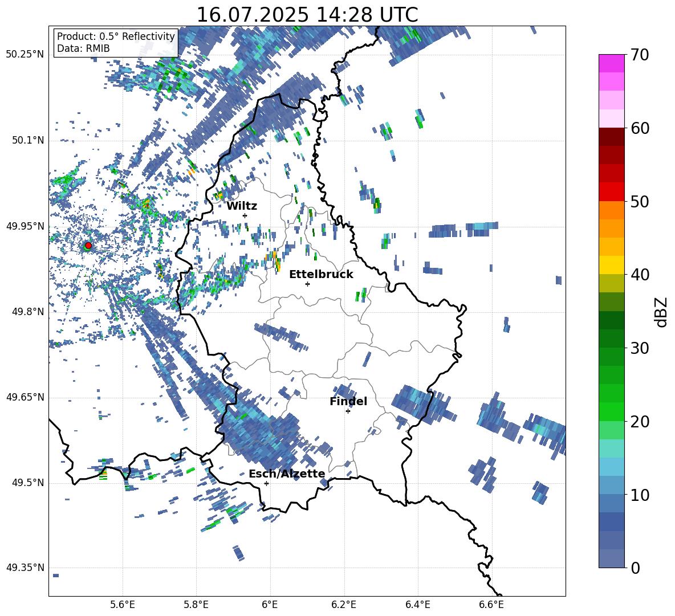Image resolution: width=675 pixels, height=616 pixels.
Task: Click the dBZ colorbar axis label
Action: pyautogui.click(x=662, y=312)
